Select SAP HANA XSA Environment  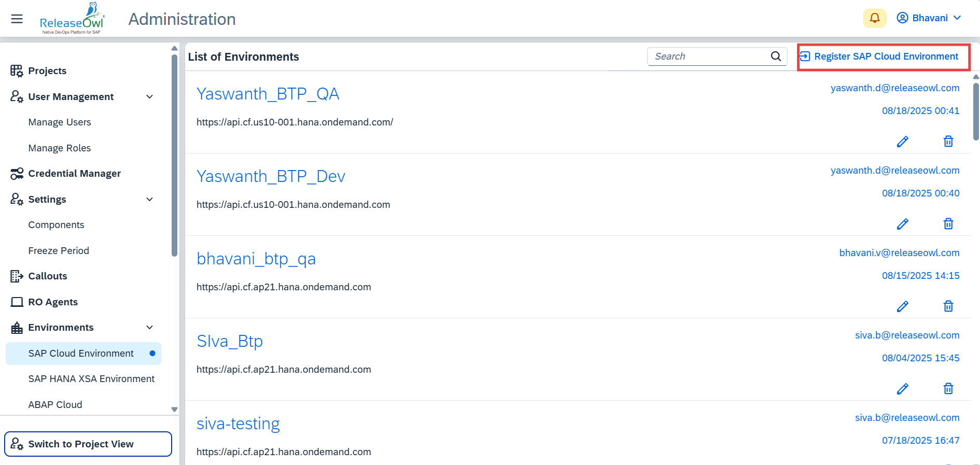(x=91, y=379)
